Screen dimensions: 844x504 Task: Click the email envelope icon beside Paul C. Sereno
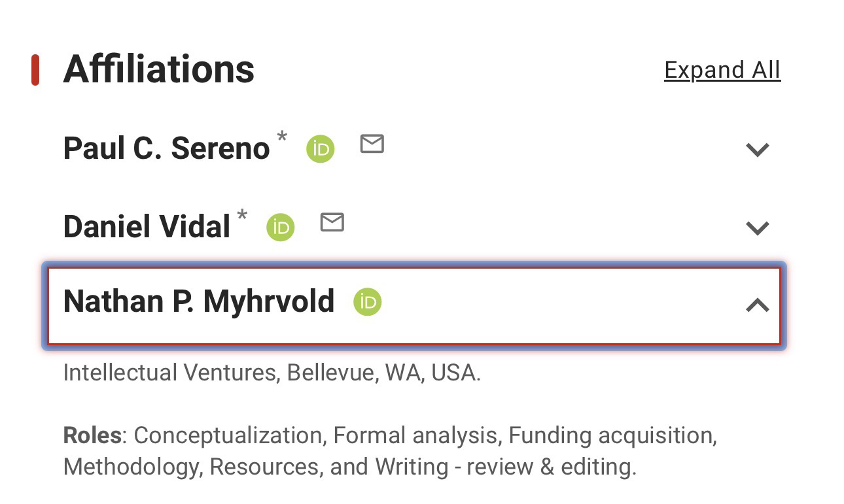click(x=372, y=144)
